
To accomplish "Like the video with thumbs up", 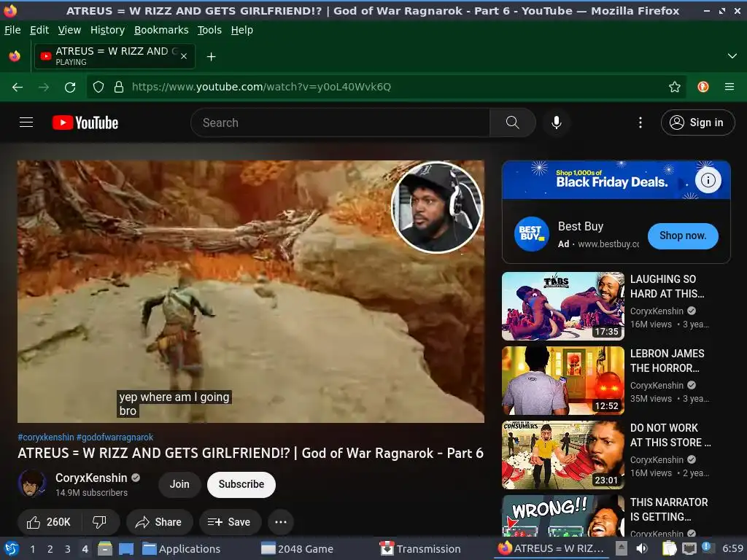I will tap(49, 522).
